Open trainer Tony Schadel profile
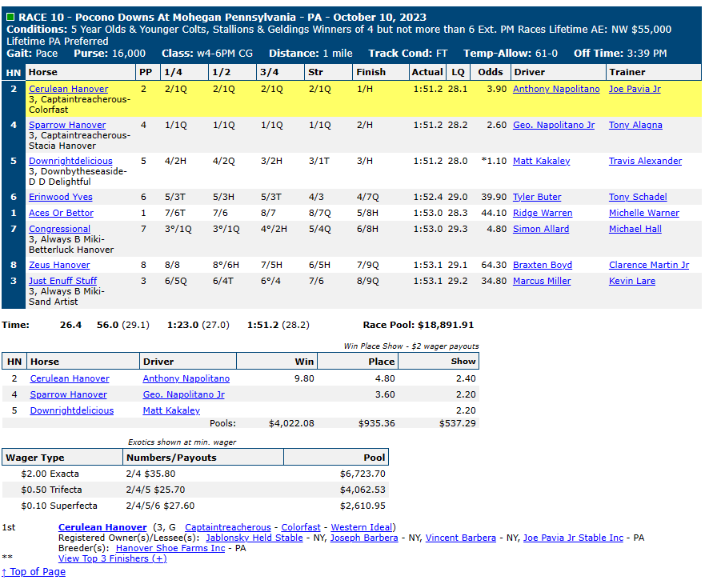Viewport: 725px width, 588px height. 638,197
